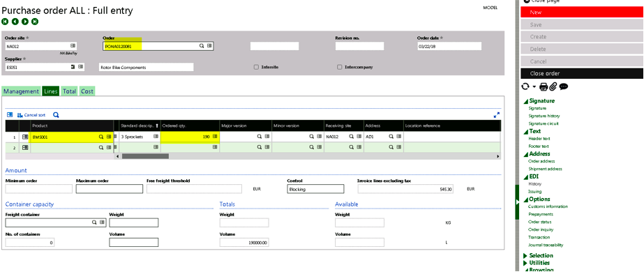Switch to the Management tab
Image resolution: width=644 pixels, height=272 pixels.
coord(22,91)
